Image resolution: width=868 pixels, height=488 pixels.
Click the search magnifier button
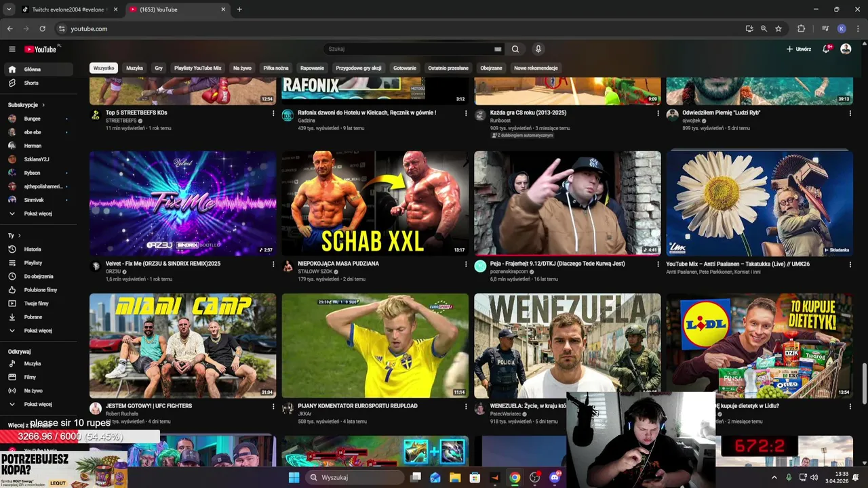[515, 49]
